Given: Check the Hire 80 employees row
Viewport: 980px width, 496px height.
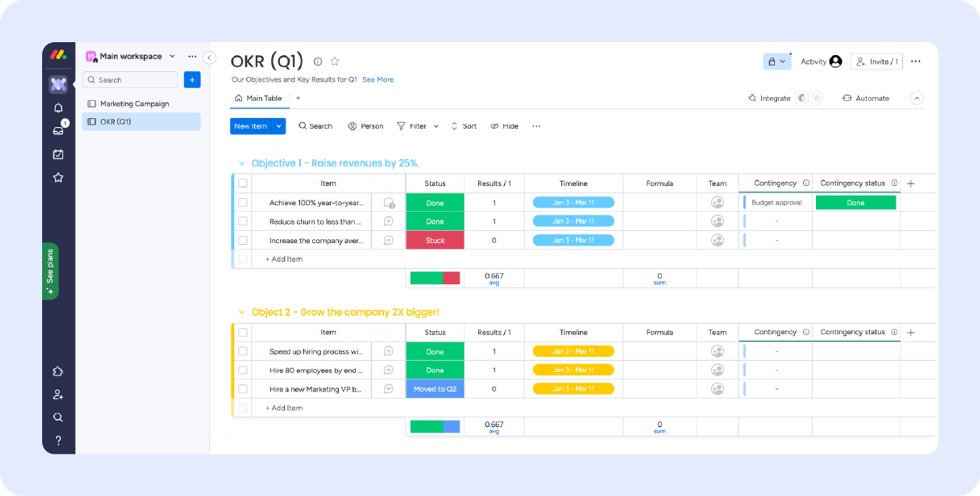Looking at the screenshot, I should pyautogui.click(x=243, y=370).
